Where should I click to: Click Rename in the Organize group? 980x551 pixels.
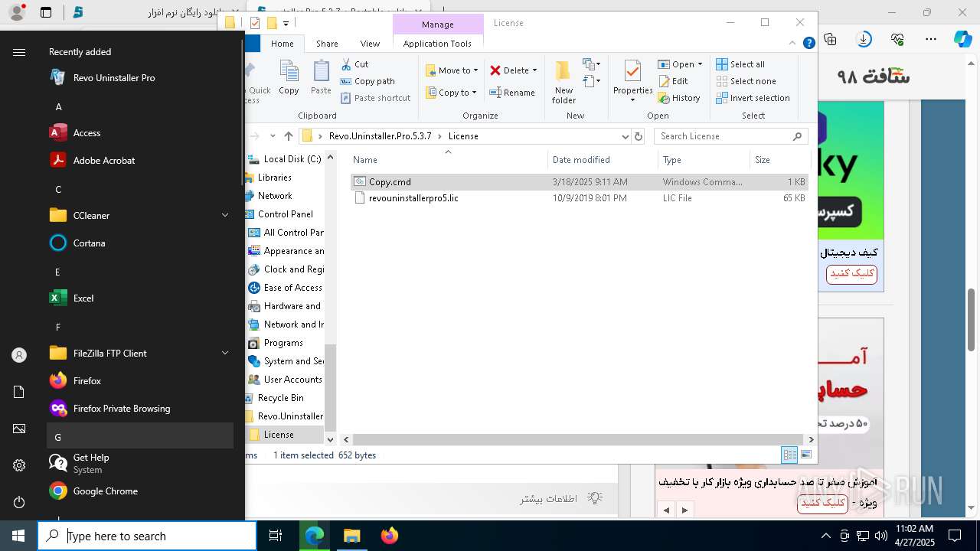coord(512,93)
